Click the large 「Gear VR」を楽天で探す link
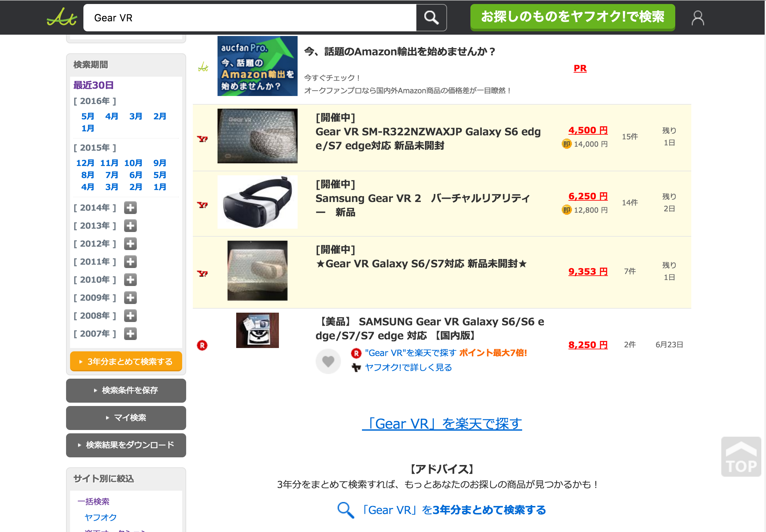 click(x=442, y=424)
